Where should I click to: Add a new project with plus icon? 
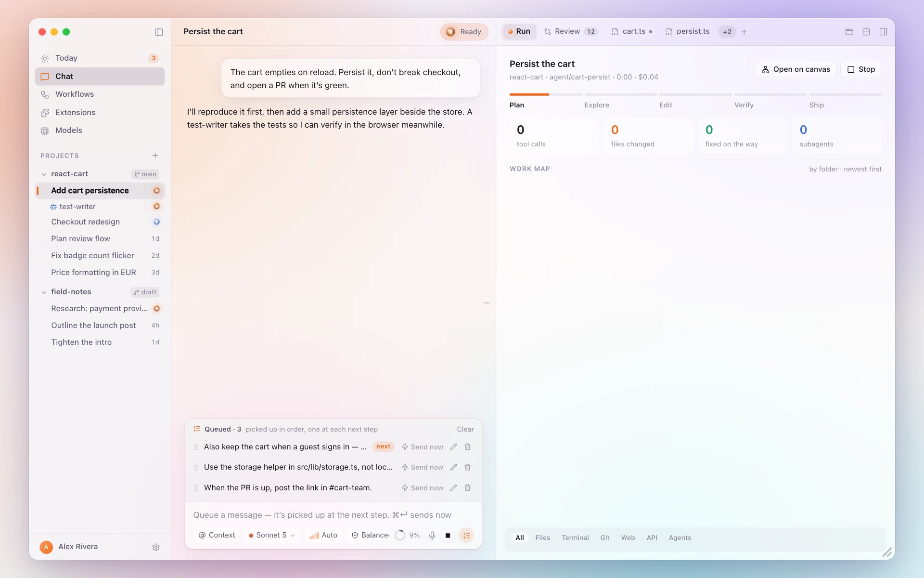pos(155,156)
